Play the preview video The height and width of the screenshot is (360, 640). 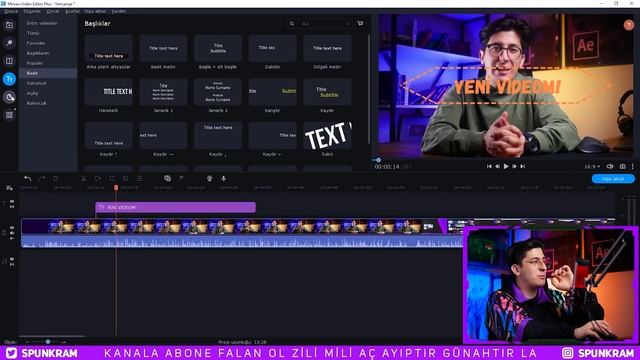(506, 167)
